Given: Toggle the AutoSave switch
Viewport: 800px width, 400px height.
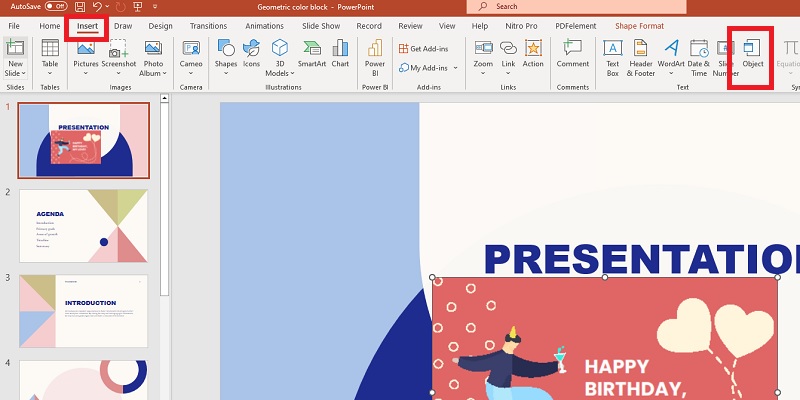Looking at the screenshot, I should (56, 7).
